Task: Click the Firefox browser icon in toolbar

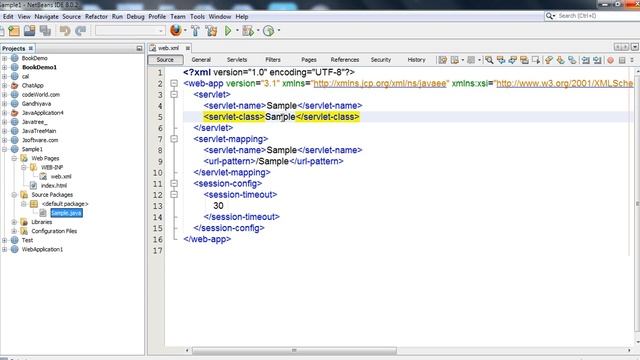Action: [176, 31]
